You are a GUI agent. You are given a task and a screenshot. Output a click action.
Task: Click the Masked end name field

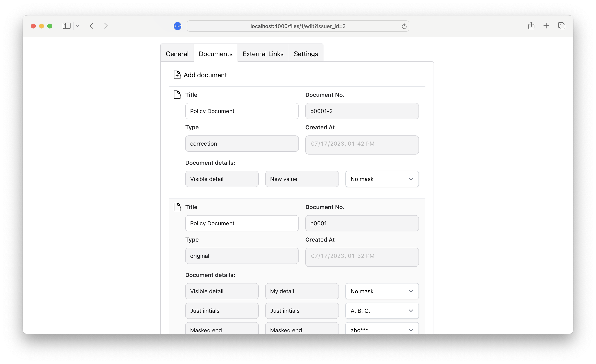(x=222, y=328)
